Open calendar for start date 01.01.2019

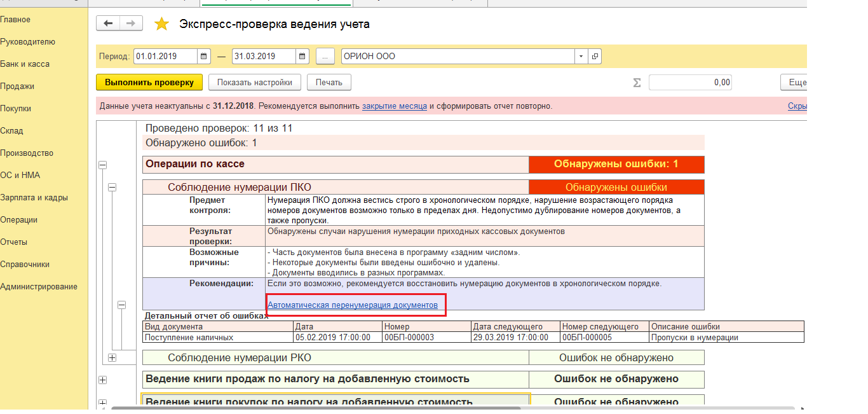pyautogui.click(x=204, y=56)
